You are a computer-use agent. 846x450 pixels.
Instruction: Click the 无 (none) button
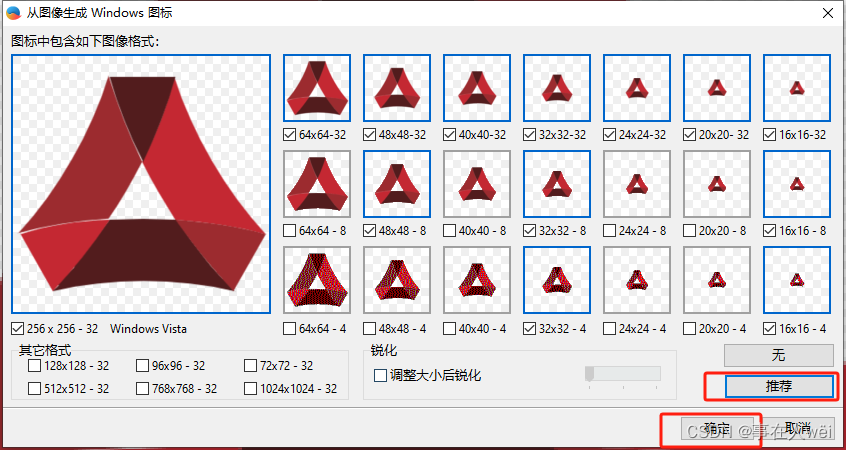coord(779,356)
